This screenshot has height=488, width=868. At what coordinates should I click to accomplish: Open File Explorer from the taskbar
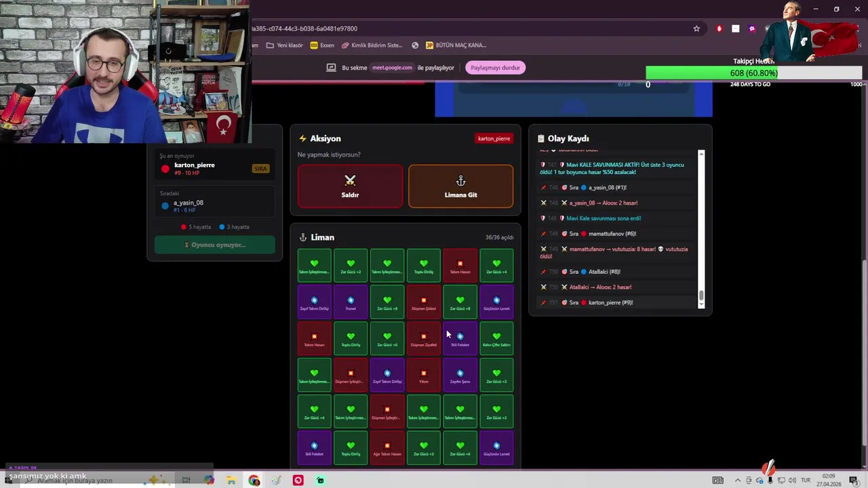click(231, 481)
